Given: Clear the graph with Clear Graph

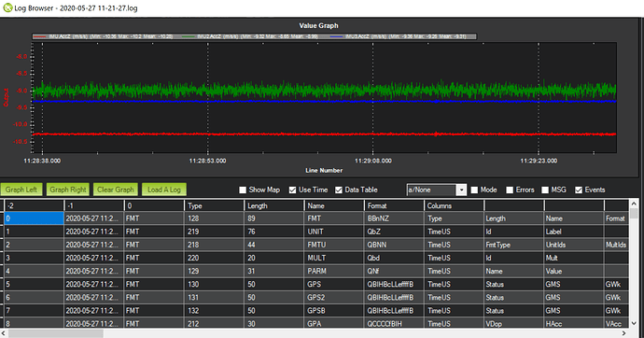Looking at the screenshot, I should [x=116, y=190].
